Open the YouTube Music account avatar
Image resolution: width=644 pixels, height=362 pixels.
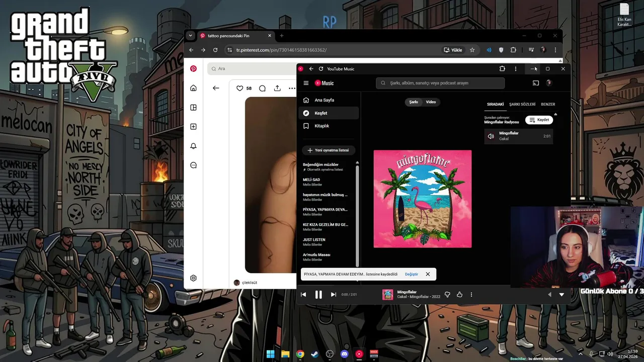pos(549,83)
